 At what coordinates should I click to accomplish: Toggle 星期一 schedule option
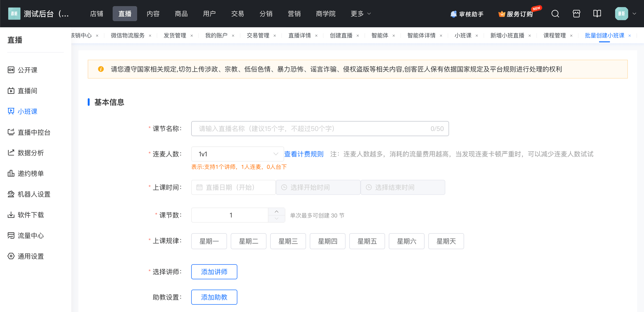pos(209,241)
